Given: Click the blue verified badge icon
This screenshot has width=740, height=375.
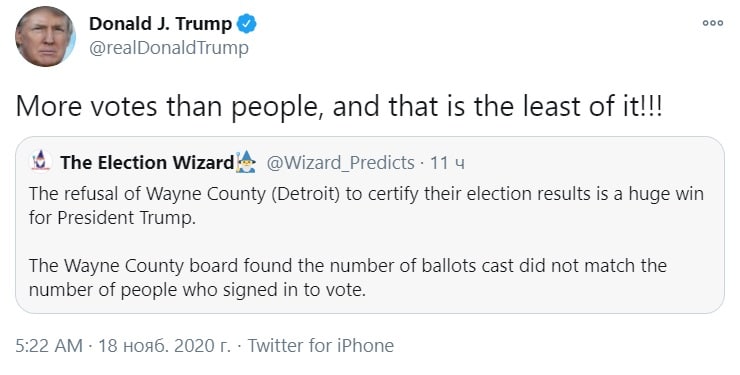Looking at the screenshot, I should coord(246,24).
